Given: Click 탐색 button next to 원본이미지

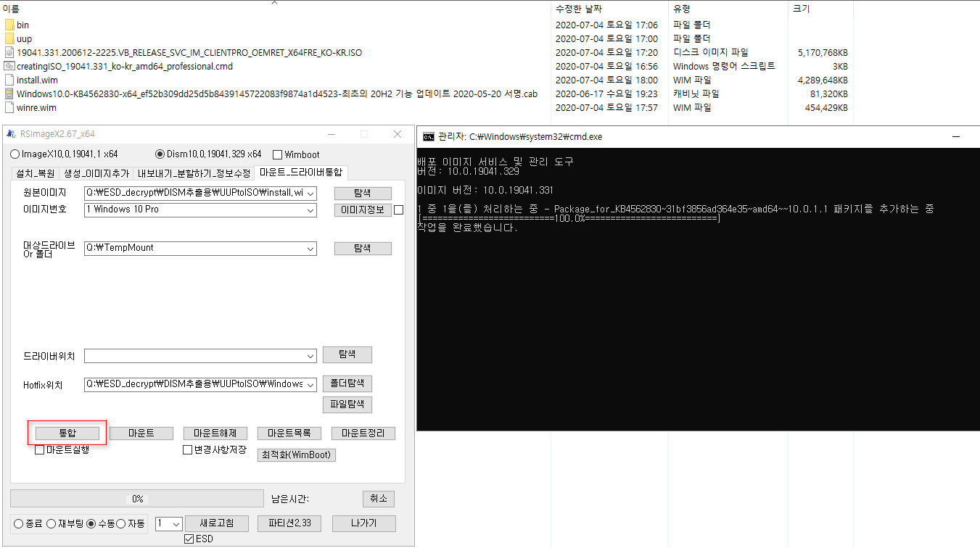Looking at the screenshot, I should pos(363,194).
